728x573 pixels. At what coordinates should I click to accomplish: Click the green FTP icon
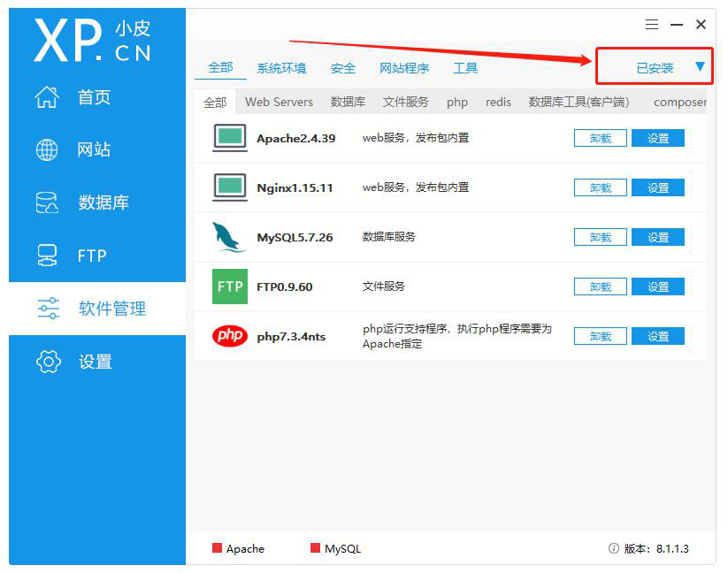click(x=230, y=286)
